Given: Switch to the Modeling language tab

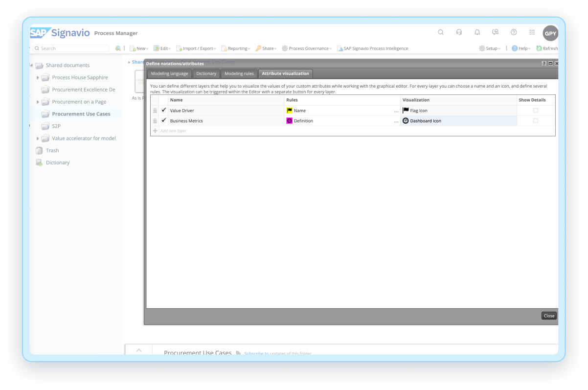Looking at the screenshot, I should (x=169, y=73).
